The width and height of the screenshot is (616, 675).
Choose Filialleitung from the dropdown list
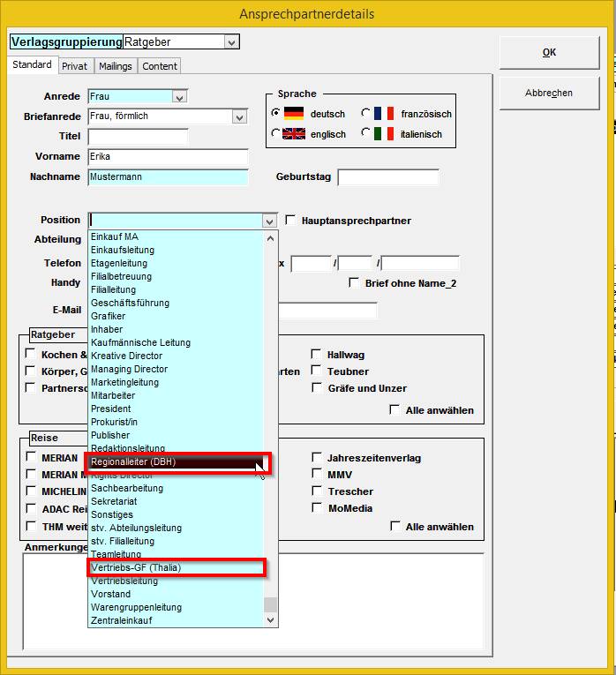click(x=176, y=289)
